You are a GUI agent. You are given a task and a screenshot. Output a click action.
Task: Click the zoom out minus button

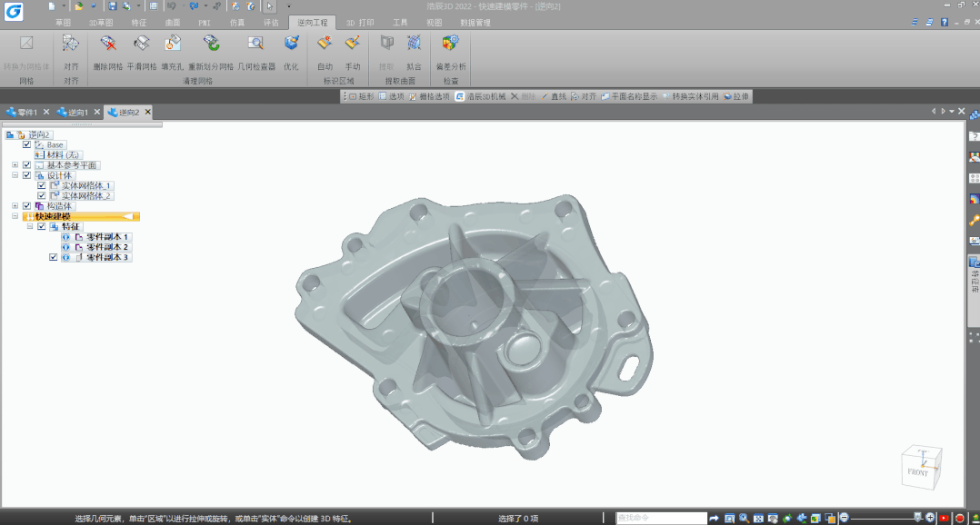(844, 518)
